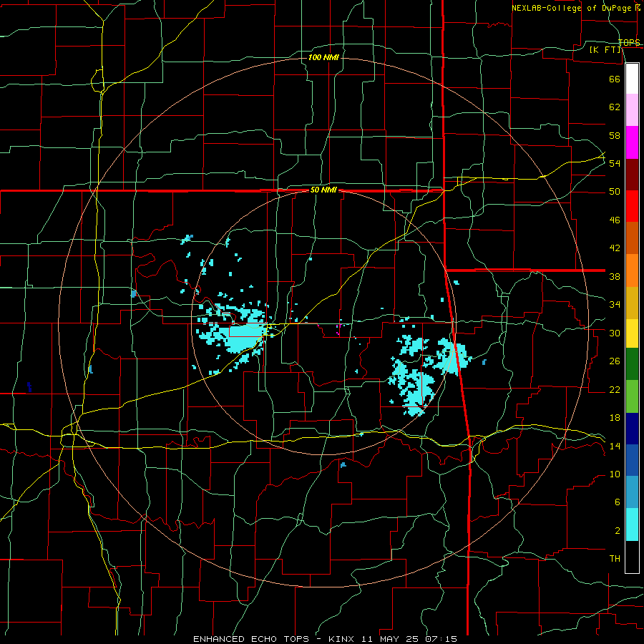This screenshot has height=644, width=644.
Task: Click the "TH" threshold legend label
Action: coord(615,559)
